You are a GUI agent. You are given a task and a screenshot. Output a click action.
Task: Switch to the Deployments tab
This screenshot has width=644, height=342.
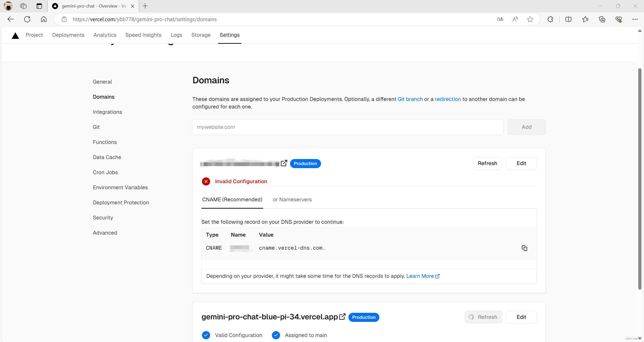click(x=68, y=35)
